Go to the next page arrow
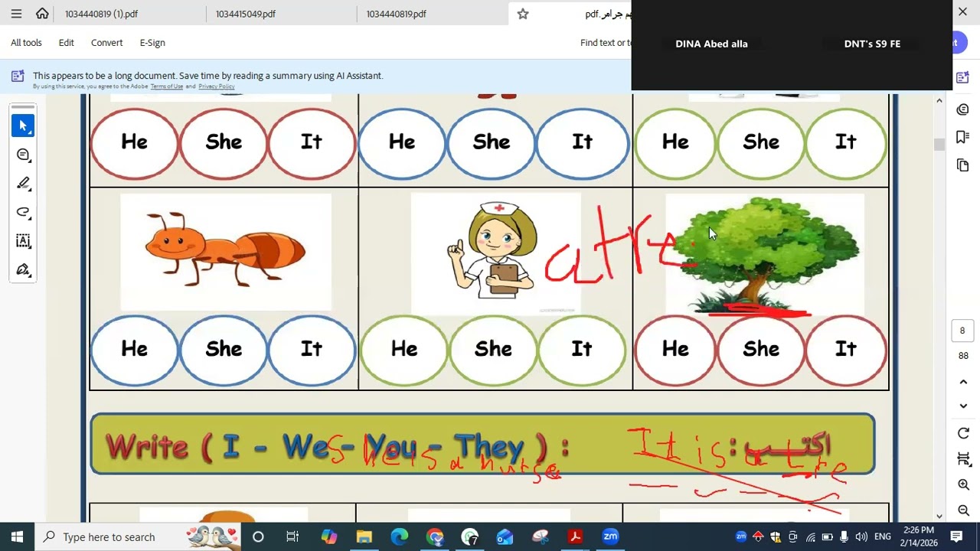This screenshot has width=980, height=551. pyautogui.click(x=963, y=406)
